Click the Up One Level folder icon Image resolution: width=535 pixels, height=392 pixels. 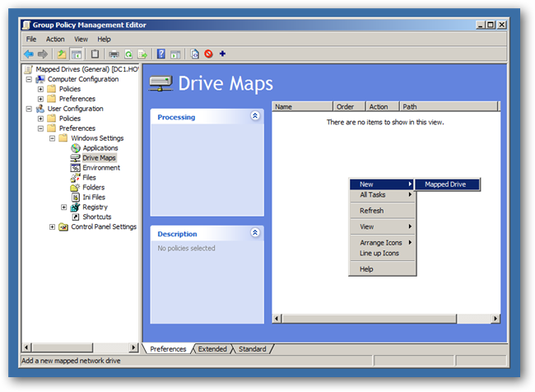point(62,54)
